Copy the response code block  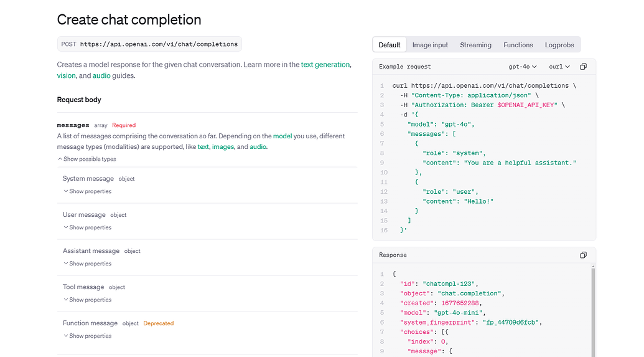583,255
